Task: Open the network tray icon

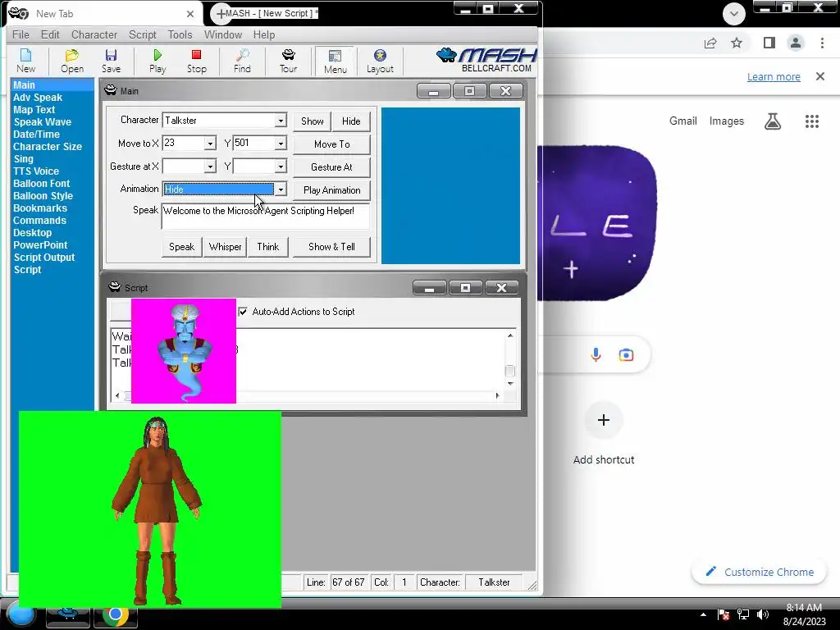Action: (x=743, y=614)
